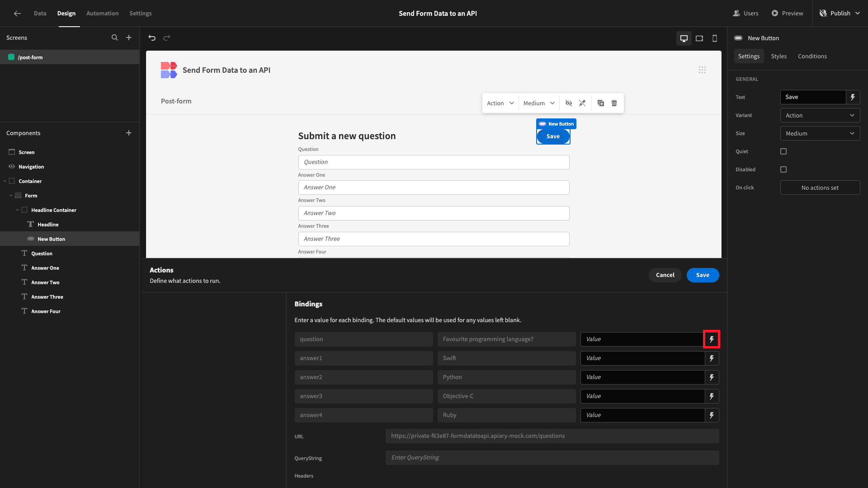
Task: Click lightning icon for answer2 binding
Action: (x=712, y=377)
